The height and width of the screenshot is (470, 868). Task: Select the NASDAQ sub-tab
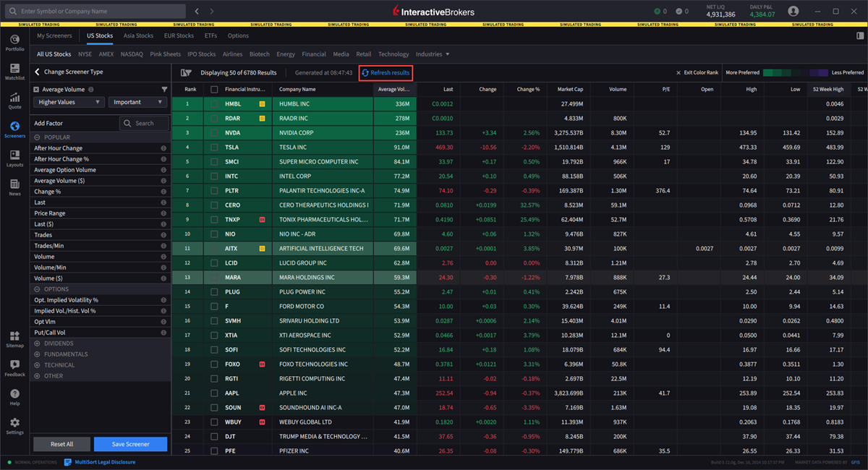click(x=132, y=54)
